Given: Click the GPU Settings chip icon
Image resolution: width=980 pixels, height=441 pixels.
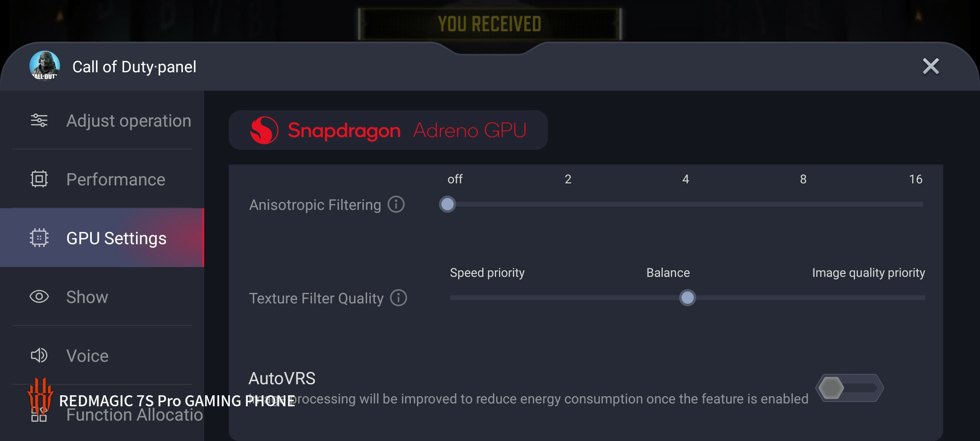Looking at the screenshot, I should tap(39, 238).
